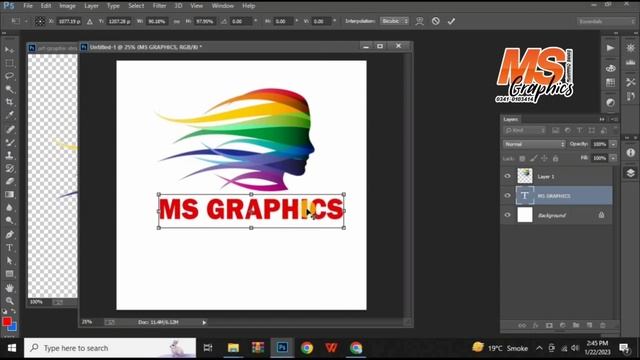Open the Essentials workspace dropdown

click(x=606, y=21)
